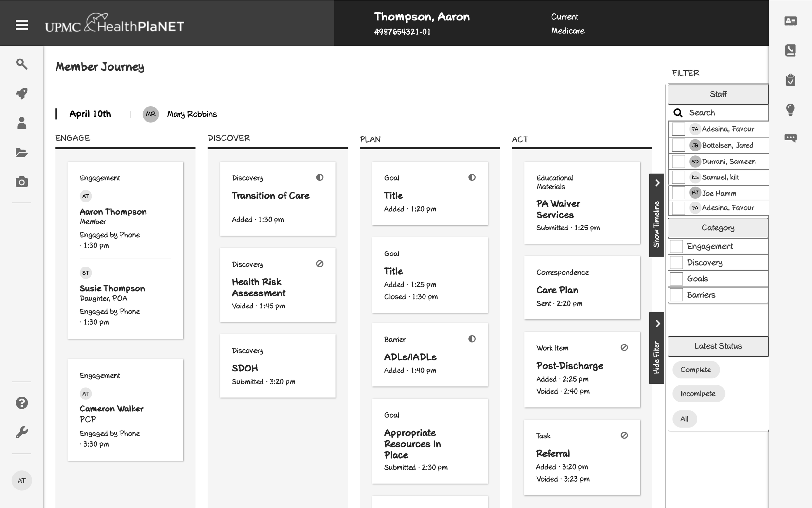Tick the Durrani, Sameen checkbox
Viewport: 812px width, 508px height.
[678, 161]
